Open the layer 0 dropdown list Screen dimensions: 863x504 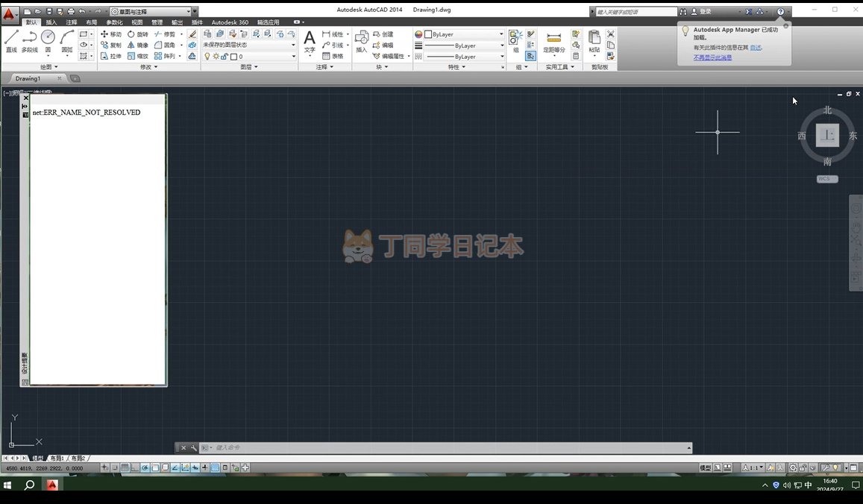coord(249,56)
